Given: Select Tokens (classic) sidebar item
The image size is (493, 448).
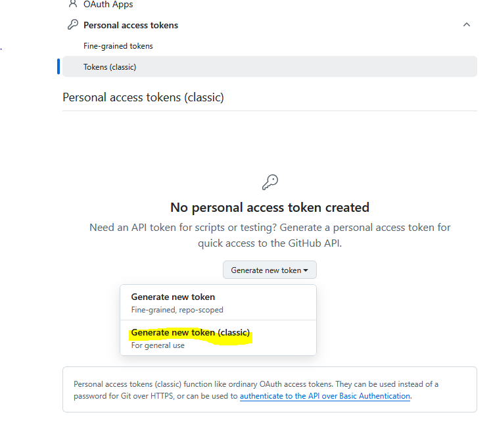Looking at the screenshot, I should [110, 67].
